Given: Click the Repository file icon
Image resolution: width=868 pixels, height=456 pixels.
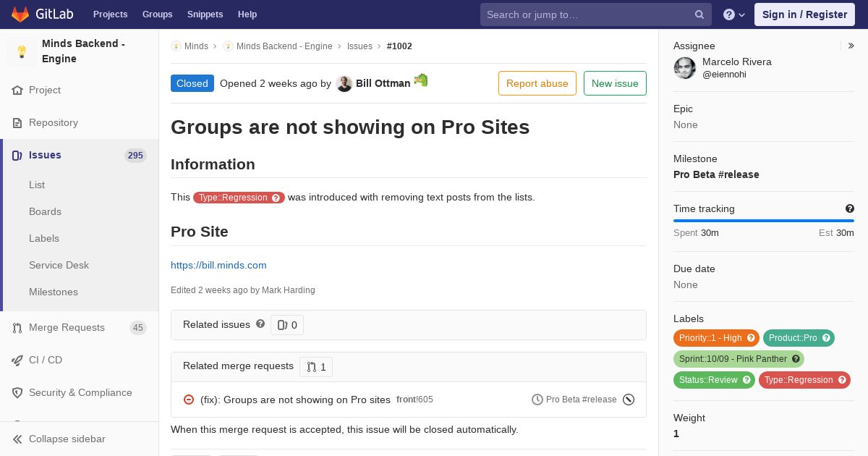Looking at the screenshot, I should tap(17, 123).
